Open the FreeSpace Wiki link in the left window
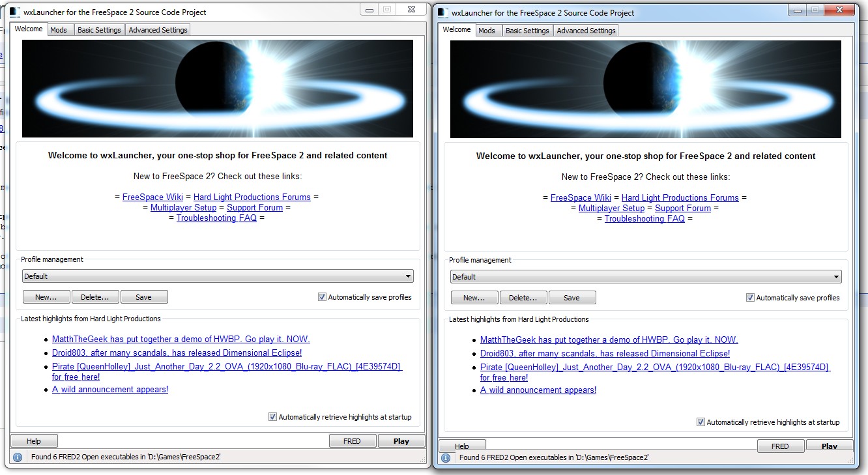The image size is (868, 475). tap(154, 197)
